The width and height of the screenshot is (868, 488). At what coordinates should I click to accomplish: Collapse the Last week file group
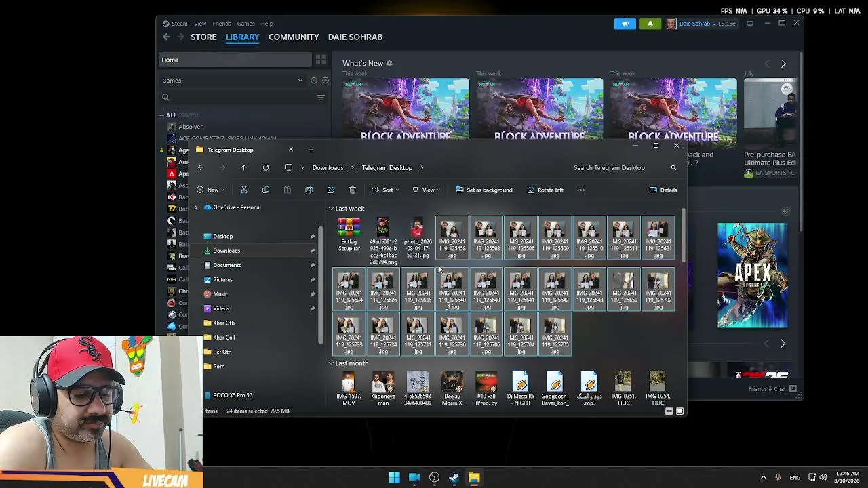click(331, 209)
